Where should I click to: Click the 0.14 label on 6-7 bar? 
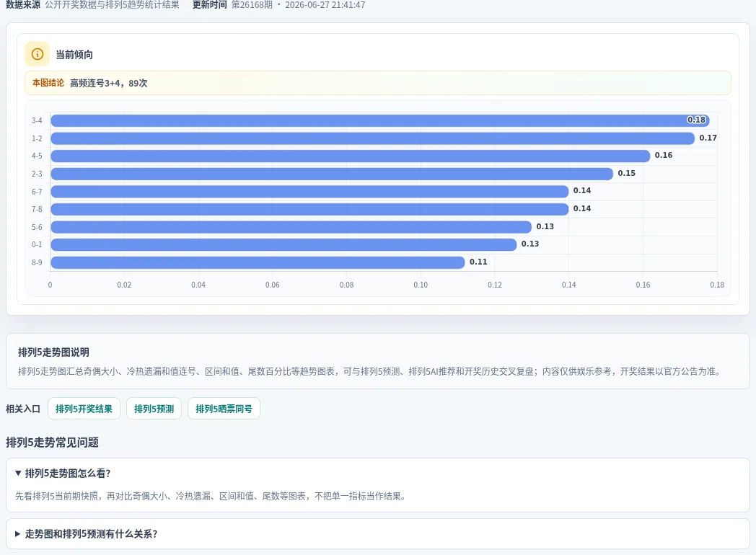[582, 190]
